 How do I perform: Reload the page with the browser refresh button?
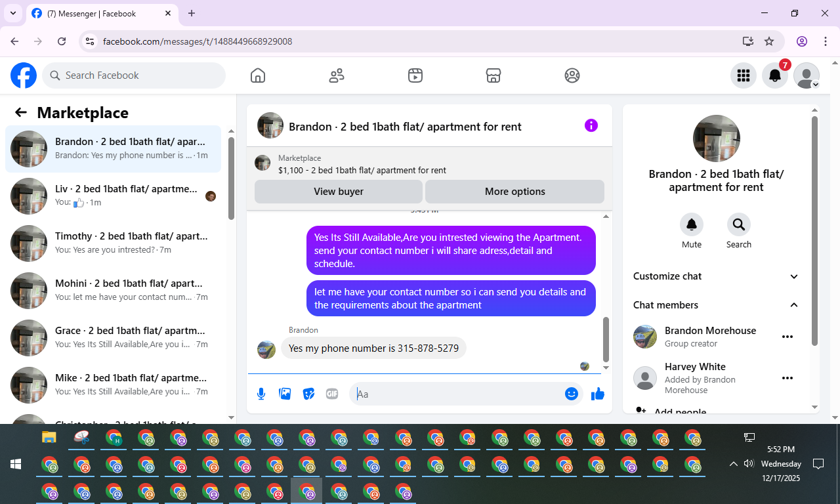pos(62,41)
